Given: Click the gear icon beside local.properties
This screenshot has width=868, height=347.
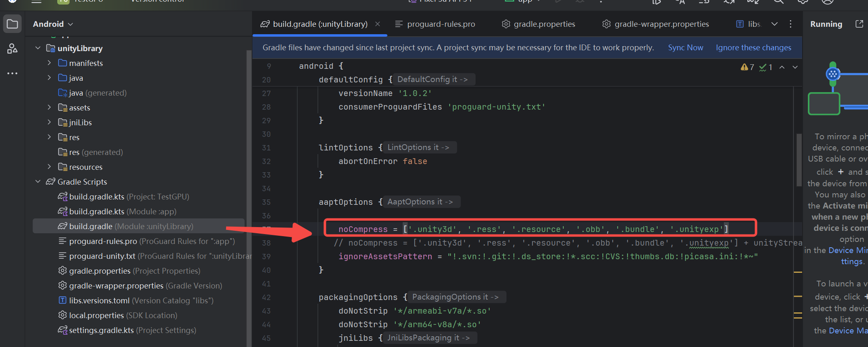Looking at the screenshot, I should pos(63,315).
